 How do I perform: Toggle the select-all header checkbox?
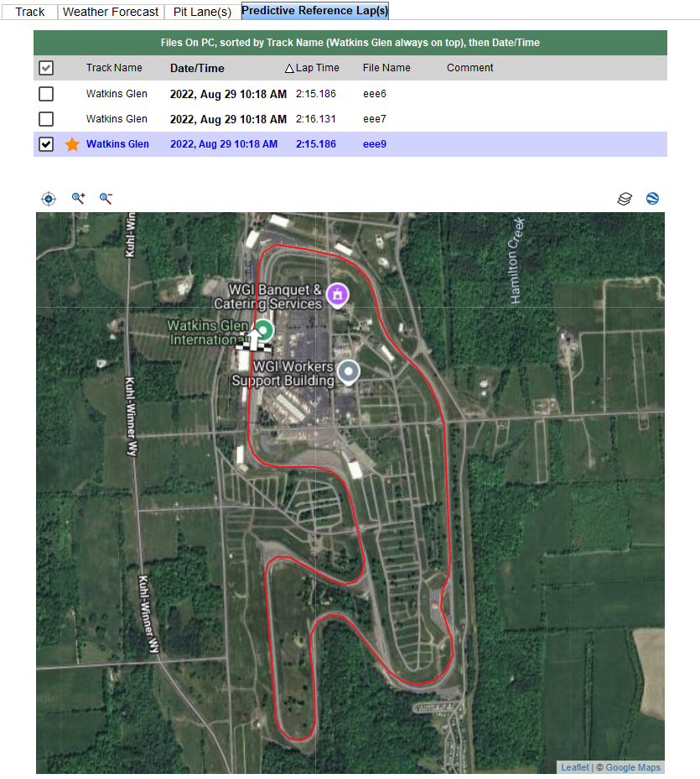click(x=46, y=68)
